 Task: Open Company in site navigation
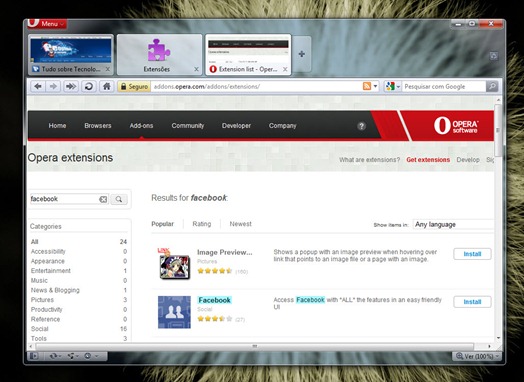tap(282, 126)
